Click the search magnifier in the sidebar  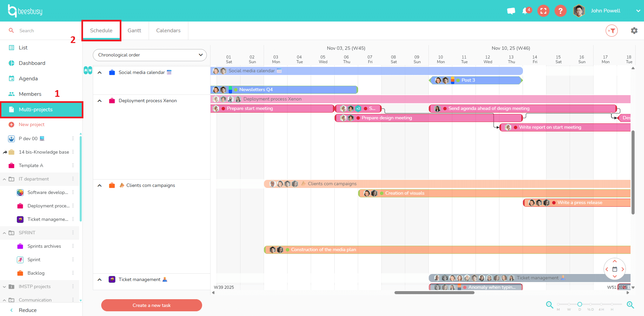(11, 30)
